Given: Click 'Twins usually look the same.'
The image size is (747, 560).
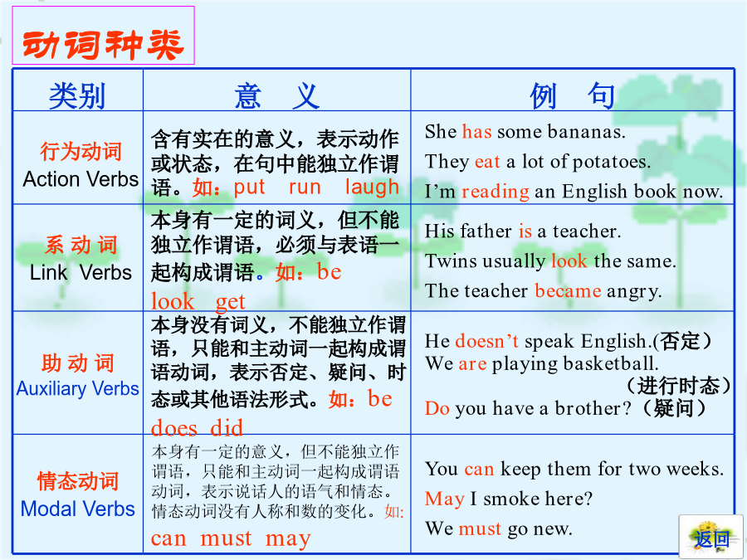Looking at the screenshot, I should (x=550, y=261).
